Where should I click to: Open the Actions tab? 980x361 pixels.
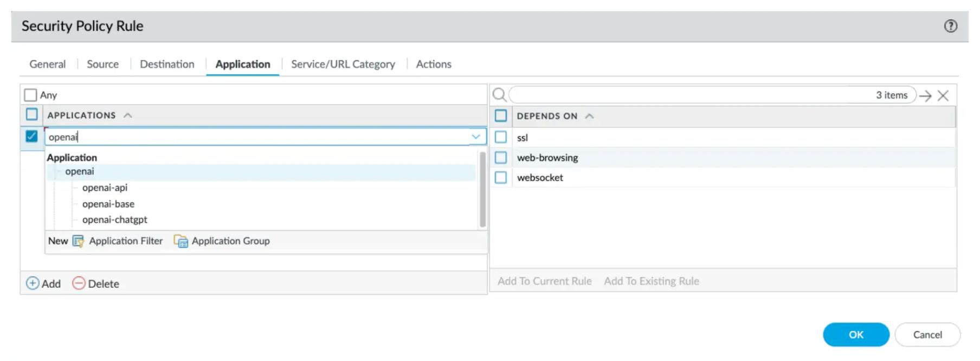pyautogui.click(x=433, y=64)
